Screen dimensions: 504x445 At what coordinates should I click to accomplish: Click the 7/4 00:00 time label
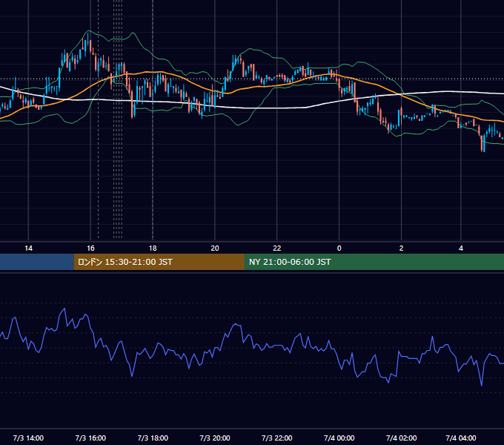pyautogui.click(x=339, y=438)
